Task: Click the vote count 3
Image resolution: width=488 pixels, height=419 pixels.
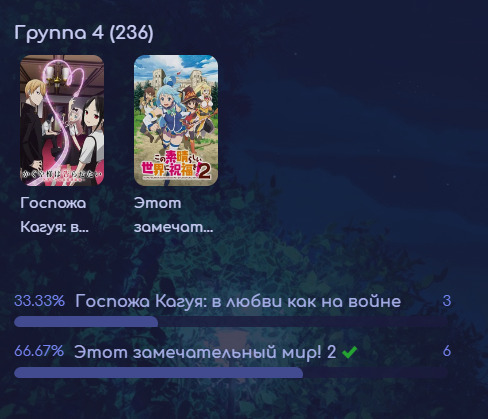Action: [x=447, y=301]
